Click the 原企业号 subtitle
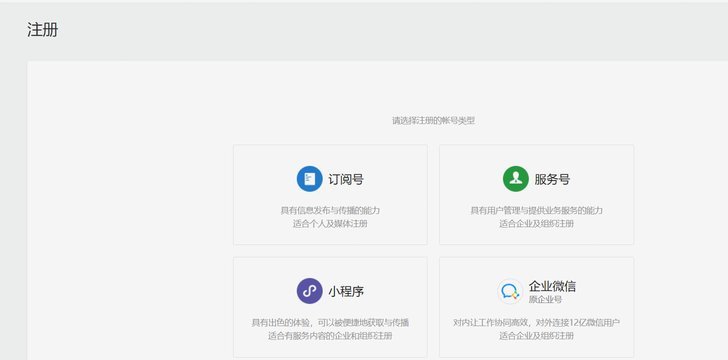This screenshot has height=360, width=728. tap(546, 300)
